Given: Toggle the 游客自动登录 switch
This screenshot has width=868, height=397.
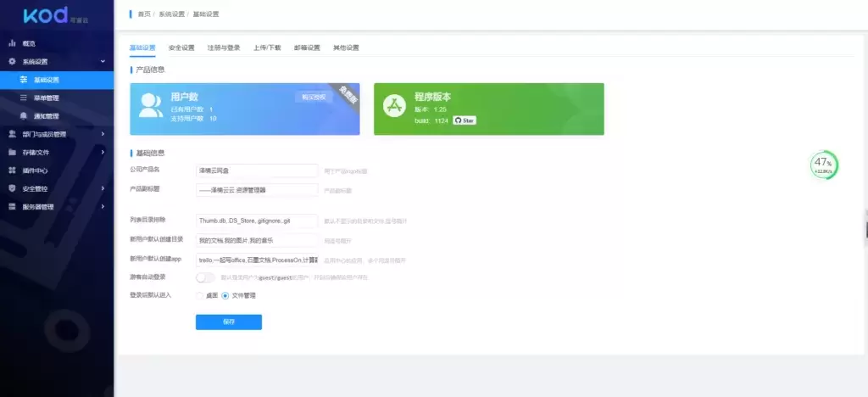Looking at the screenshot, I should point(205,277).
